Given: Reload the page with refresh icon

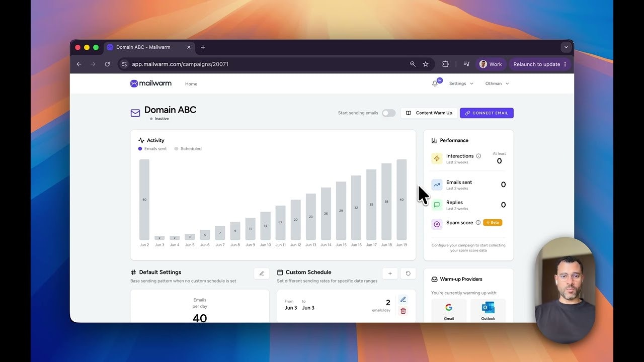Looking at the screenshot, I should coord(107,64).
